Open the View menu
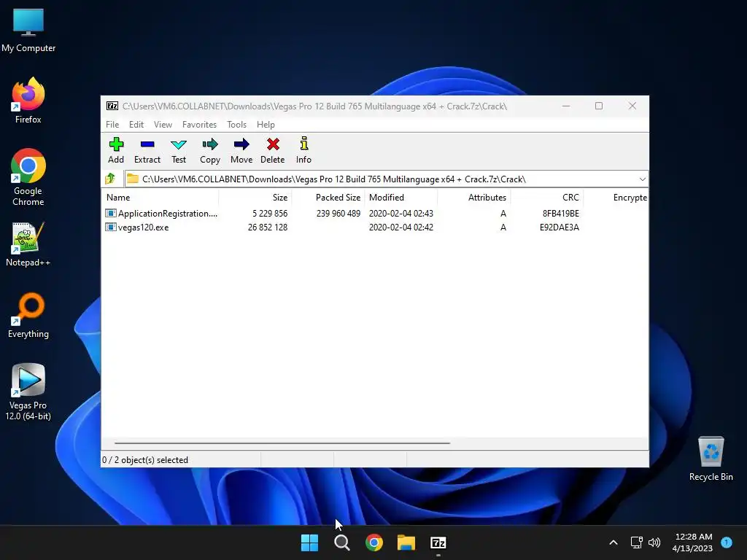This screenshot has width=747, height=560. pyautogui.click(x=163, y=124)
